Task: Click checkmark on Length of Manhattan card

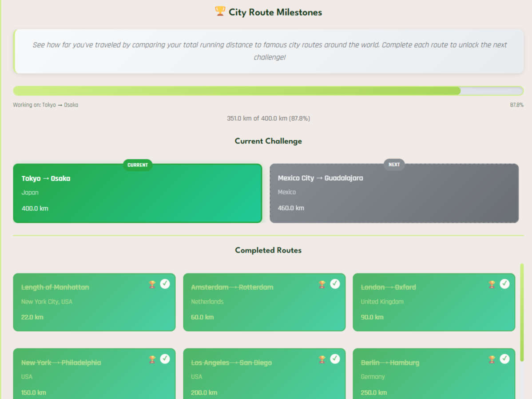Action: coord(165,284)
